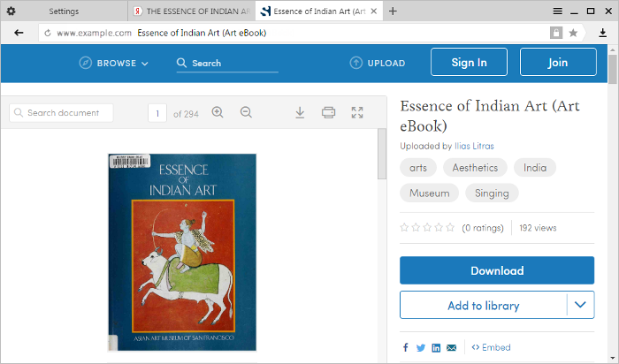Click the document viewer scrollbar
The image size is (619, 364).
(x=382, y=154)
